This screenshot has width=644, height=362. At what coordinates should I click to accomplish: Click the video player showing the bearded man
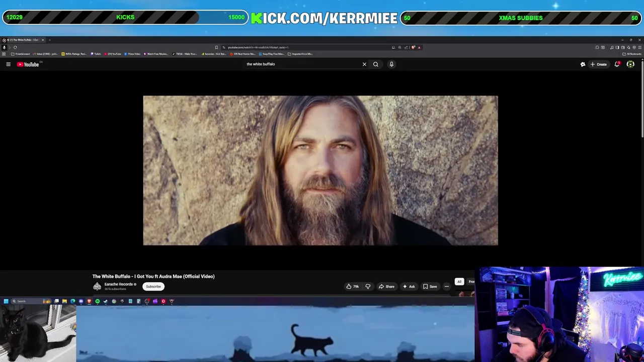tap(320, 170)
